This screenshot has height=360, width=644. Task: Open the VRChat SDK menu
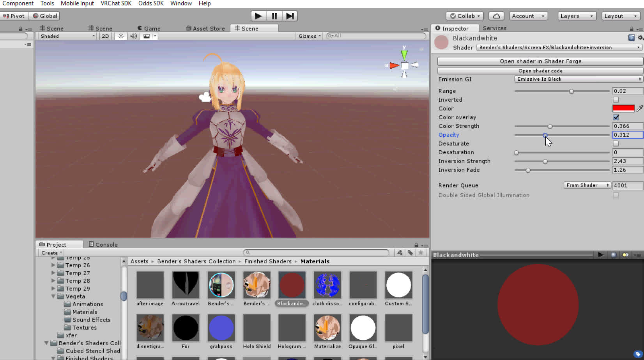pos(116,4)
